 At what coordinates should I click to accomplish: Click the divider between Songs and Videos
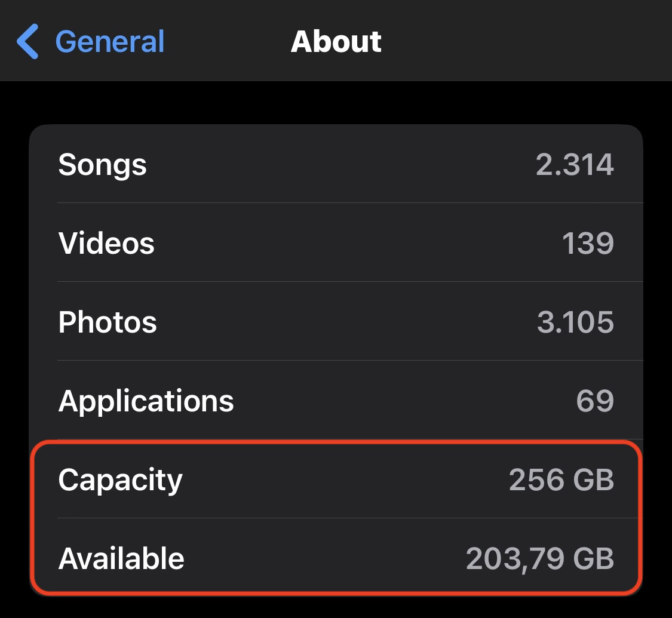click(x=349, y=203)
